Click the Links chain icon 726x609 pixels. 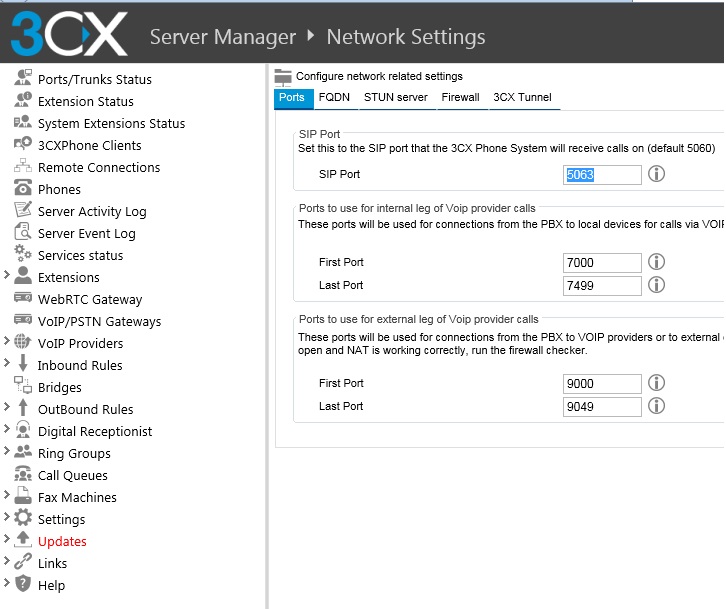pos(23,561)
